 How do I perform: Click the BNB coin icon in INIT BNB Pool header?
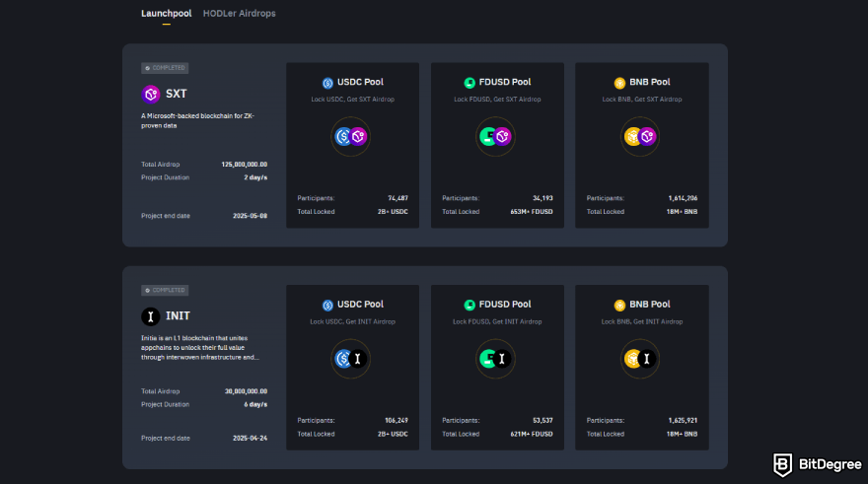(619, 305)
